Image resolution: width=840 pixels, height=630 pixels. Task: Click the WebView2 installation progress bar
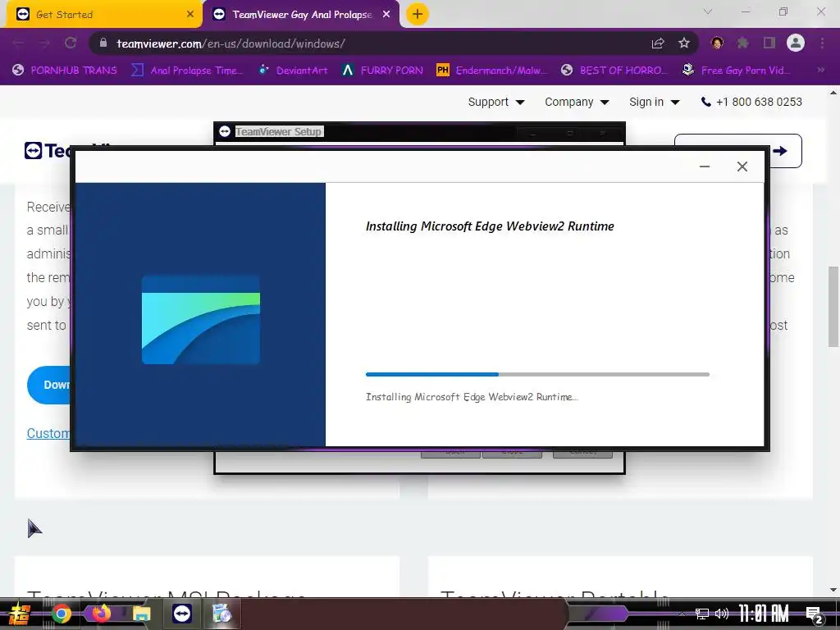point(537,374)
